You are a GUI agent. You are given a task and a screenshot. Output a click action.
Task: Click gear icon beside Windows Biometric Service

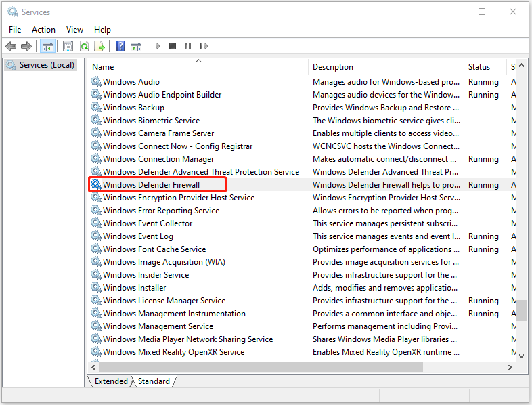[x=96, y=120]
